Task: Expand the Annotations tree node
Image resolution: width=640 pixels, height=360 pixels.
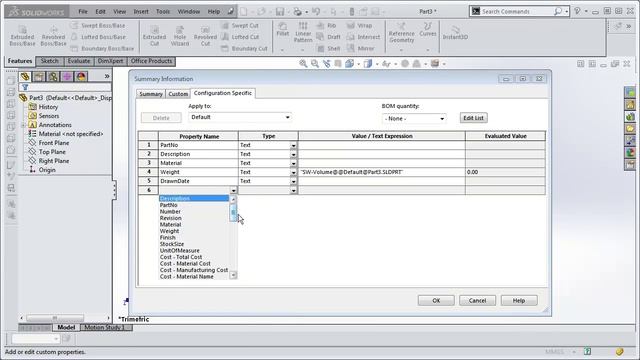Action: [x=23, y=125]
